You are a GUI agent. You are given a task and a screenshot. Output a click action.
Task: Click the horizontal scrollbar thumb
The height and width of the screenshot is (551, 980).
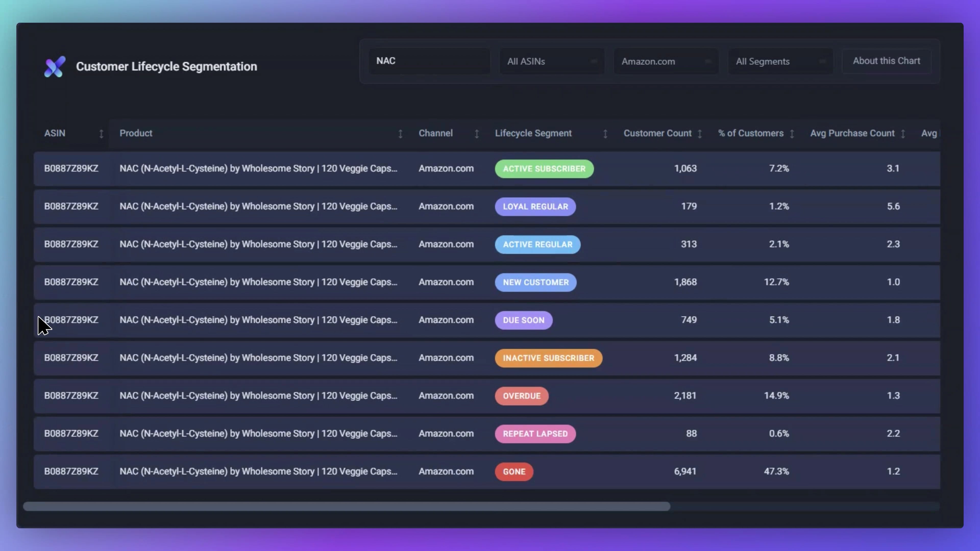point(347,506)
